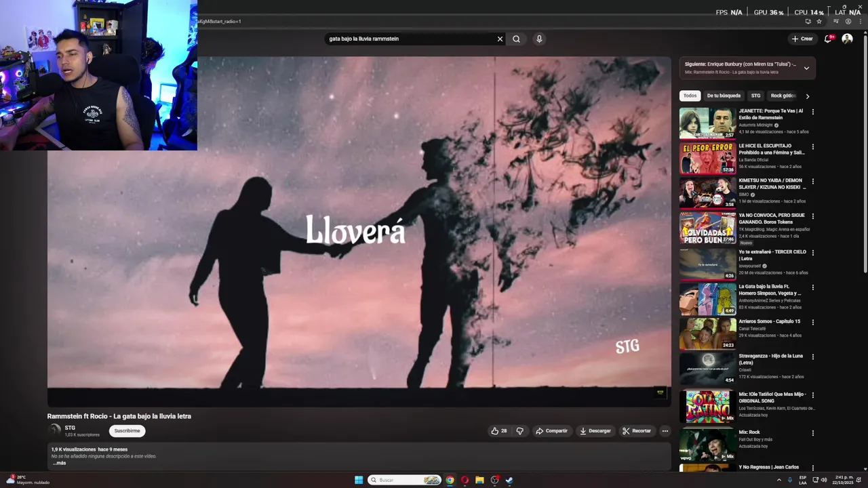Viewport: 868px width, 488px height.
Task: Expand video description with ...más
Action: [60, 463]
